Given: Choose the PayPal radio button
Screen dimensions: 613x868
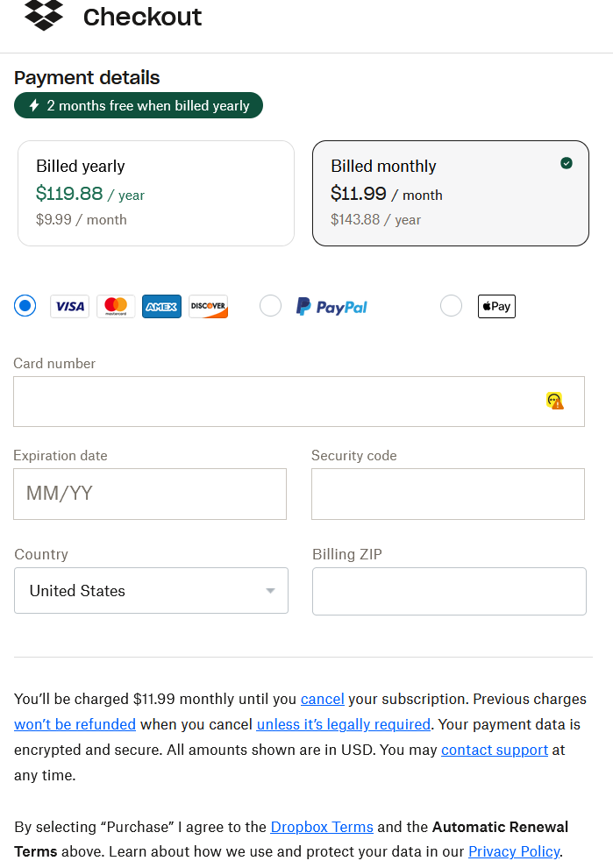Looking at the screenshot, I should (x=270, y=306).
